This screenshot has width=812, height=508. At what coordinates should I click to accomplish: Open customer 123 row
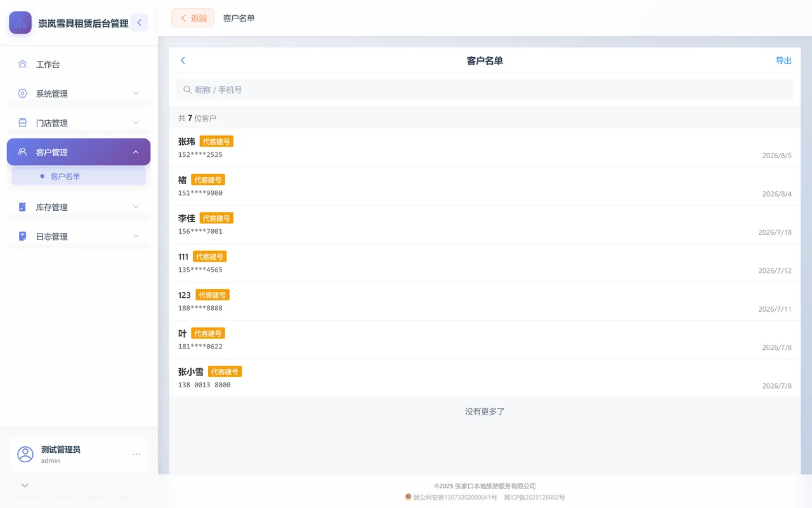485,302
